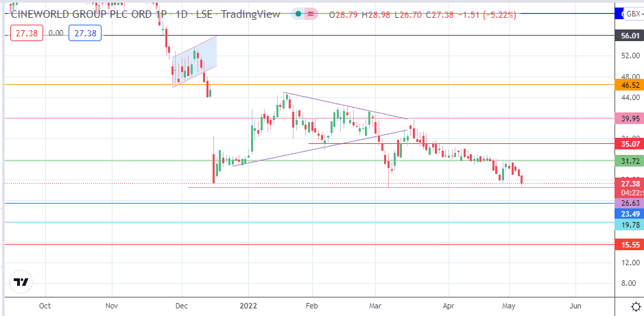Click the Dec label on time axis
The width and height of the screenshot is (644, 316).
pyautogui.click(x=182, y=306)
